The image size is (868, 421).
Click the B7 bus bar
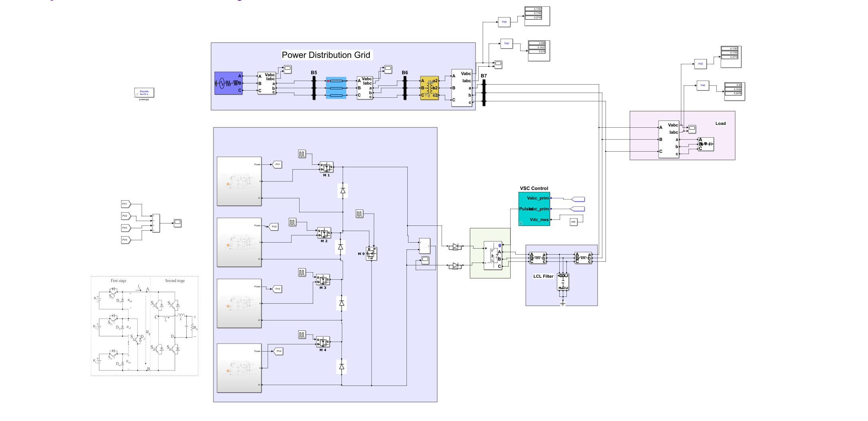click(x=484, y=93)
